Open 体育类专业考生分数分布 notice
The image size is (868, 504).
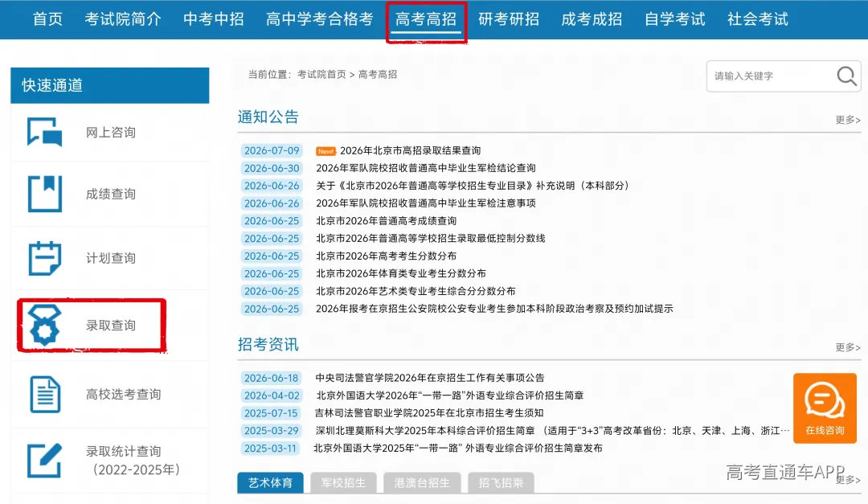point(401,273)
